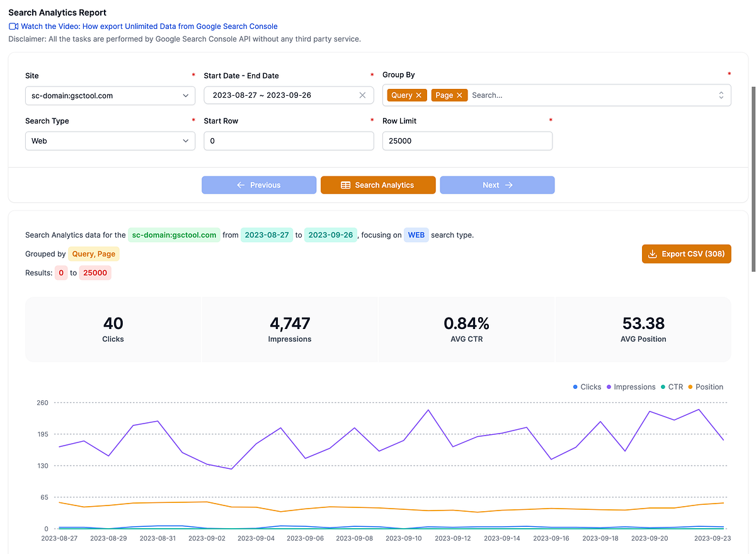
Task: Toggle the Clicks series in the chart legend
Action: pyautogui.click(x=586, y=386)
